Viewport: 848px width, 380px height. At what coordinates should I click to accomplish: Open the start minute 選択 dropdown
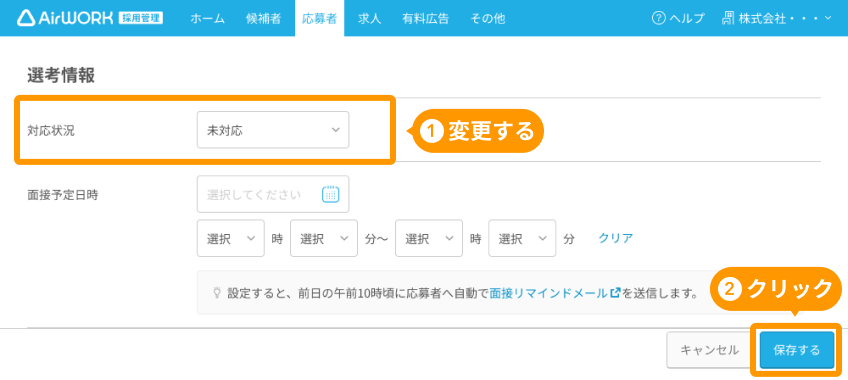(x=324, y=238)
